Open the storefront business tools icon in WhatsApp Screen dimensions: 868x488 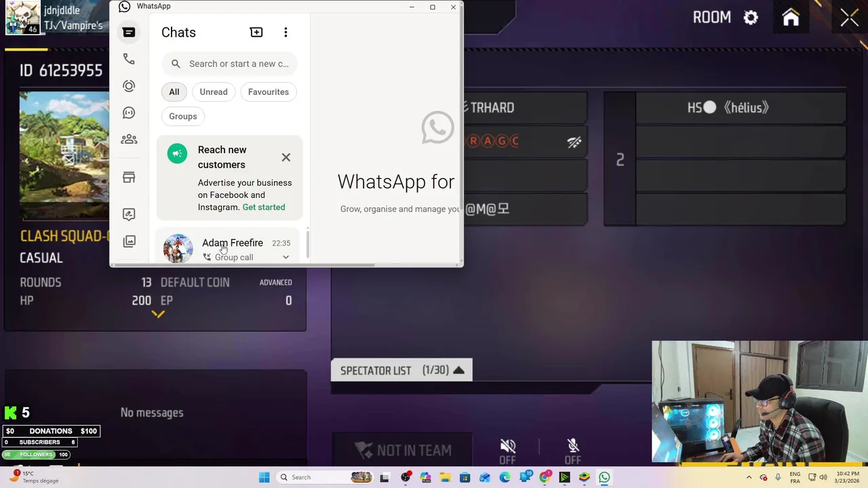[x=129, y=178]
